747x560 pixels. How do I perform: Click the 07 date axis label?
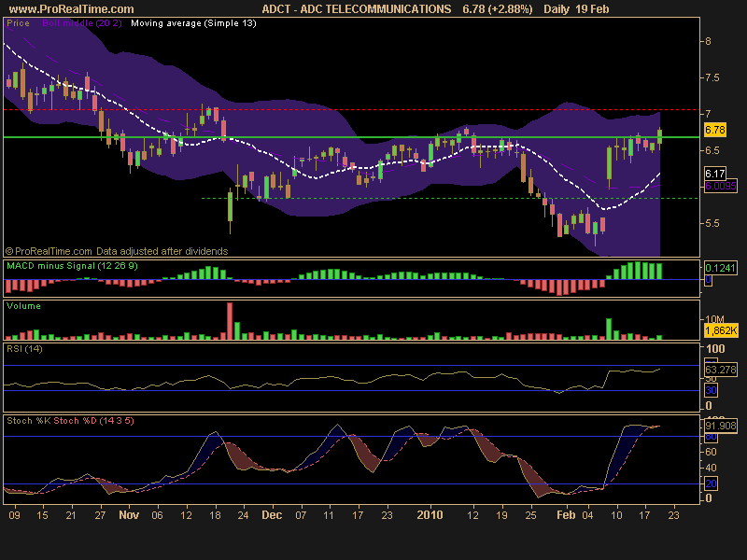(x=301, y=515)
